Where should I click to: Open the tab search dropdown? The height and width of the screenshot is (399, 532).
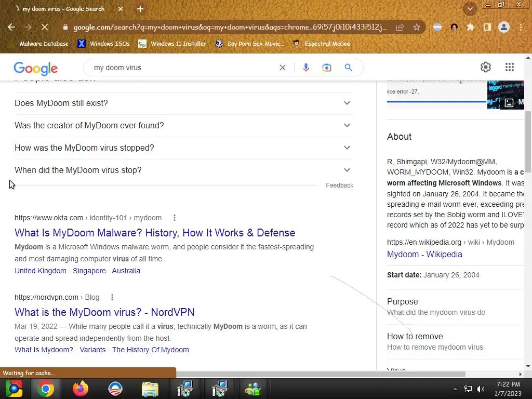point(470,9)
